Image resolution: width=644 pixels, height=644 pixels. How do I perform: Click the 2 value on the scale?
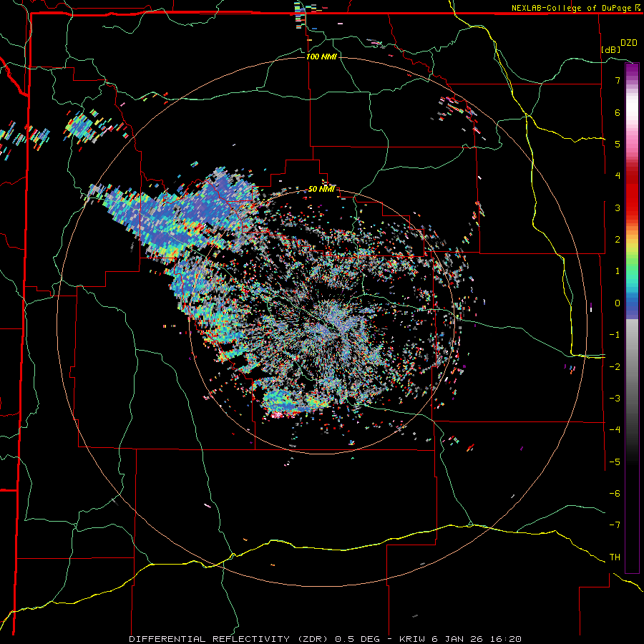tap(618, 240)
